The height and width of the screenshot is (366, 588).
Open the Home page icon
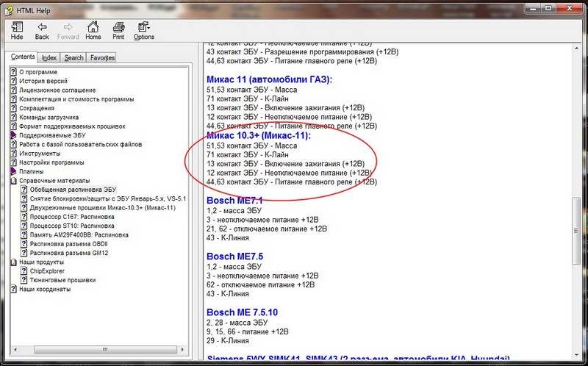pyautogui.click(x=93, y=26)
